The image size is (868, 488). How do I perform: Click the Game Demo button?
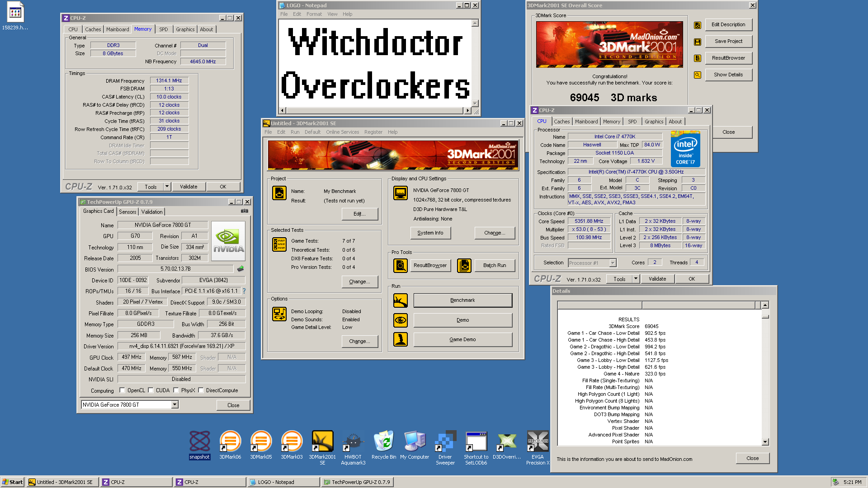463,339
